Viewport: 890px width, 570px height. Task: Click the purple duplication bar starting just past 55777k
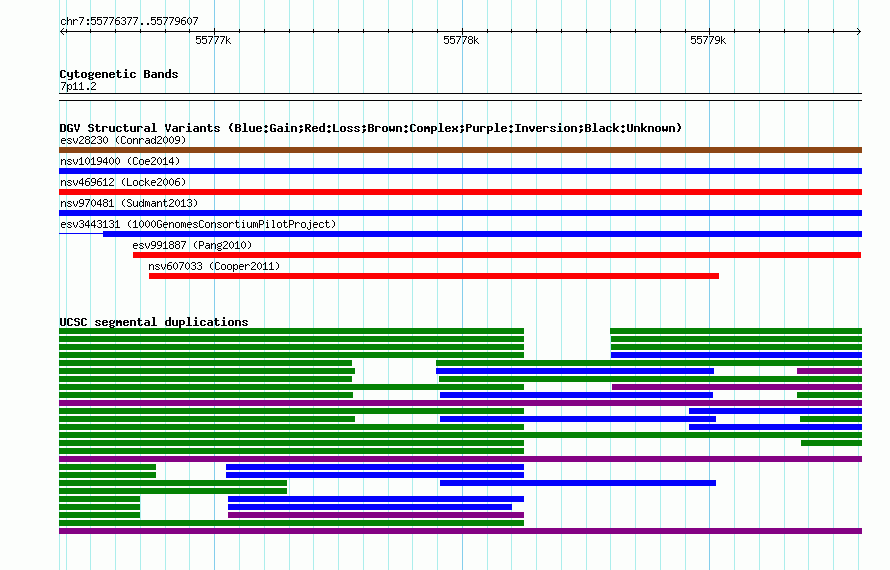[x=376, y=515]
